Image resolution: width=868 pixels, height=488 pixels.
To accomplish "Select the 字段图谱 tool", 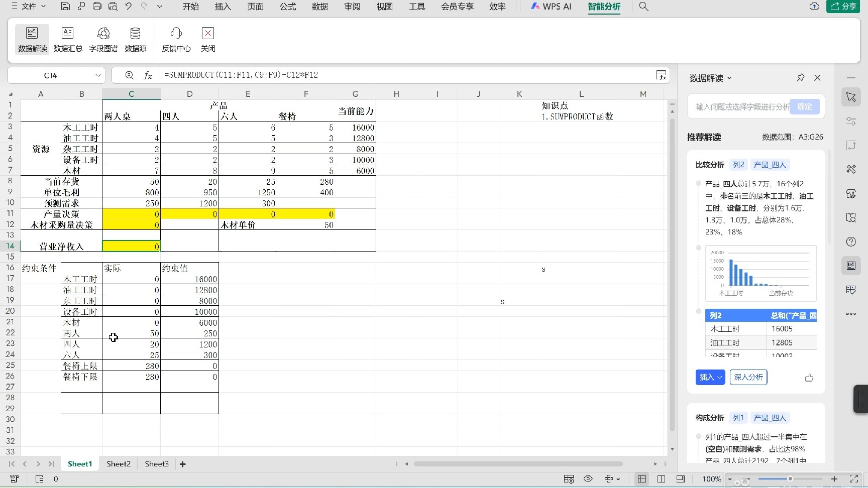I will click(103, 39).
